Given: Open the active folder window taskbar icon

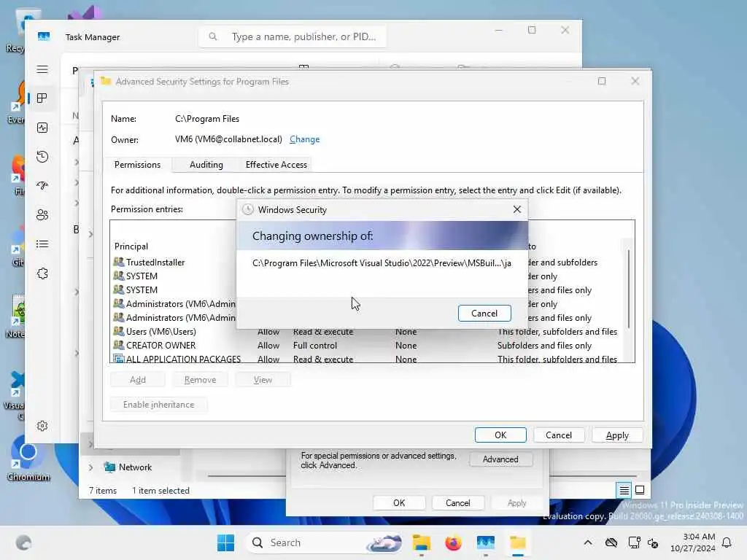Looking at the screenshot, I should pos(518,542).
